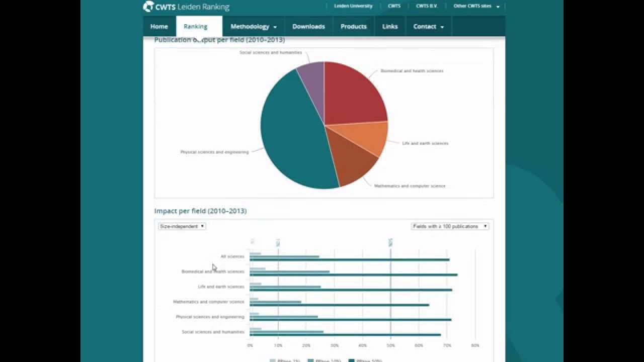Open the Size-independent dropdown
The width and height of the screenshot is (644, 362).
182,226
